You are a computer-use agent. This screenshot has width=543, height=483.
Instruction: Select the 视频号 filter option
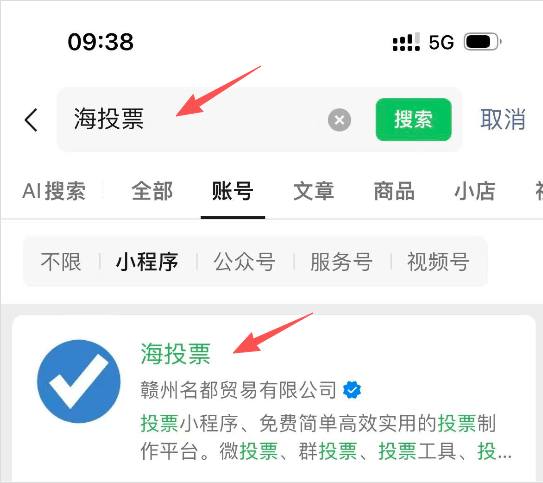click(x=438, y=262)
